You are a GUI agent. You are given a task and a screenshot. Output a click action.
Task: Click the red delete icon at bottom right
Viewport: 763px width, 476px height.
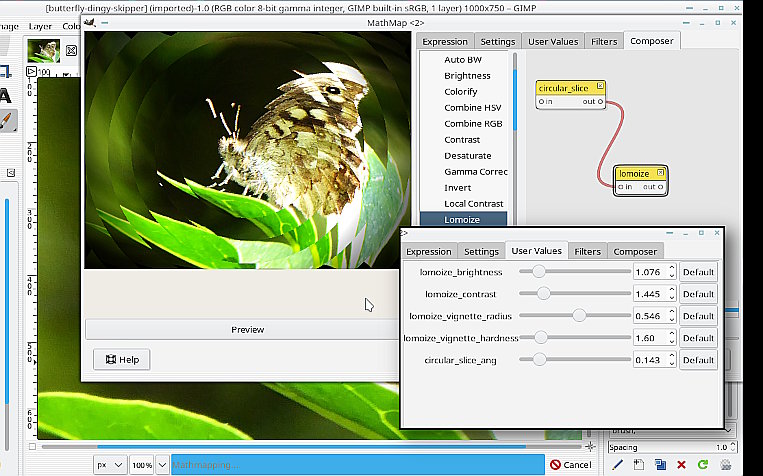click(682, 464)
